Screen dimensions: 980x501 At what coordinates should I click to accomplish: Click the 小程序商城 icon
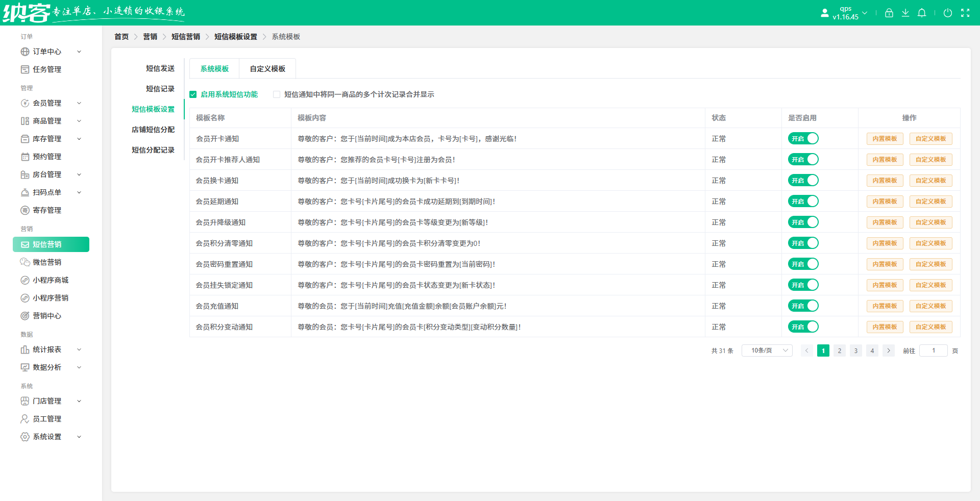pyautogui.click(x=25, y=280)
